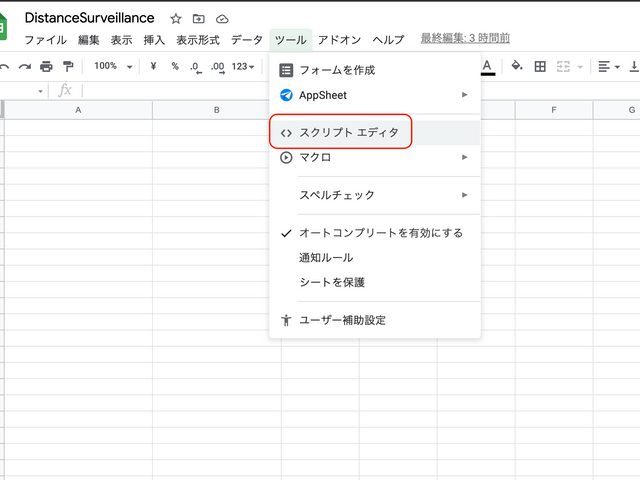
Task: Check the cloud save status icon
Action: tap(222, 19)
